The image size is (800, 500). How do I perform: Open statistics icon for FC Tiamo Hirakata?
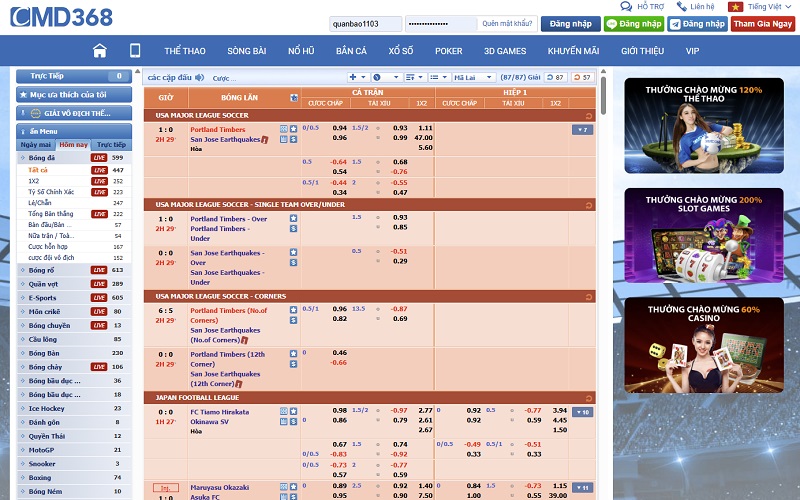[x=284, y=411]
